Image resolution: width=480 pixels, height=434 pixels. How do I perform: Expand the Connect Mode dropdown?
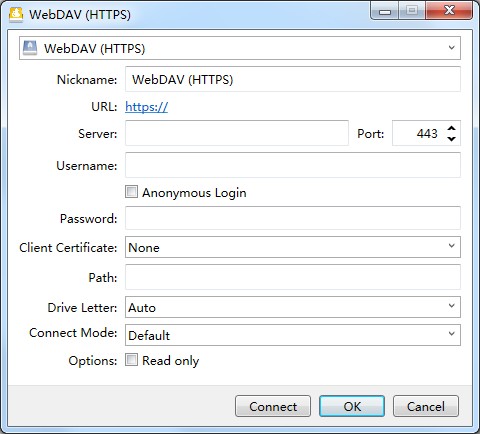click(293, 335)
